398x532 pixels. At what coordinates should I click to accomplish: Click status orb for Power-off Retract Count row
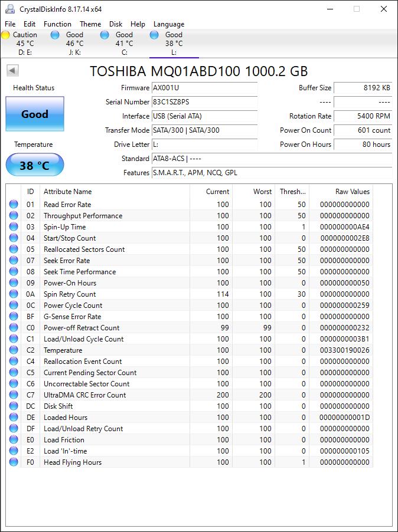tap(14, 327)
